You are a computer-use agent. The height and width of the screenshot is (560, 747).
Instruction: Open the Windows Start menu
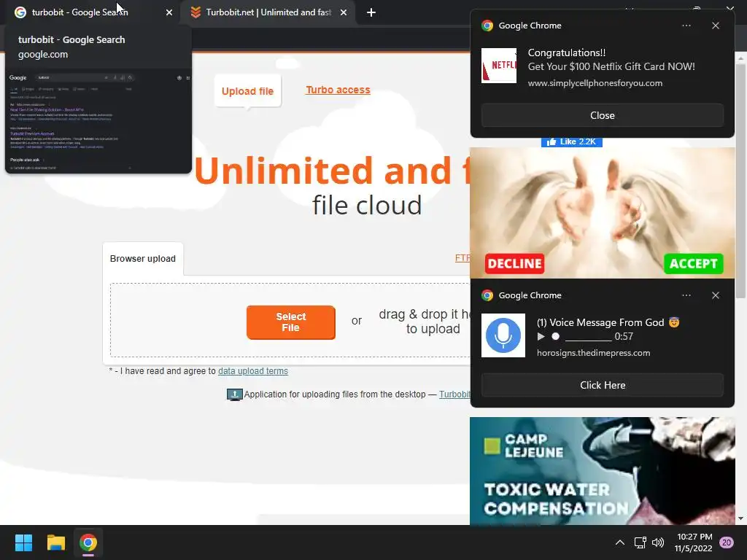click(23, 542)
